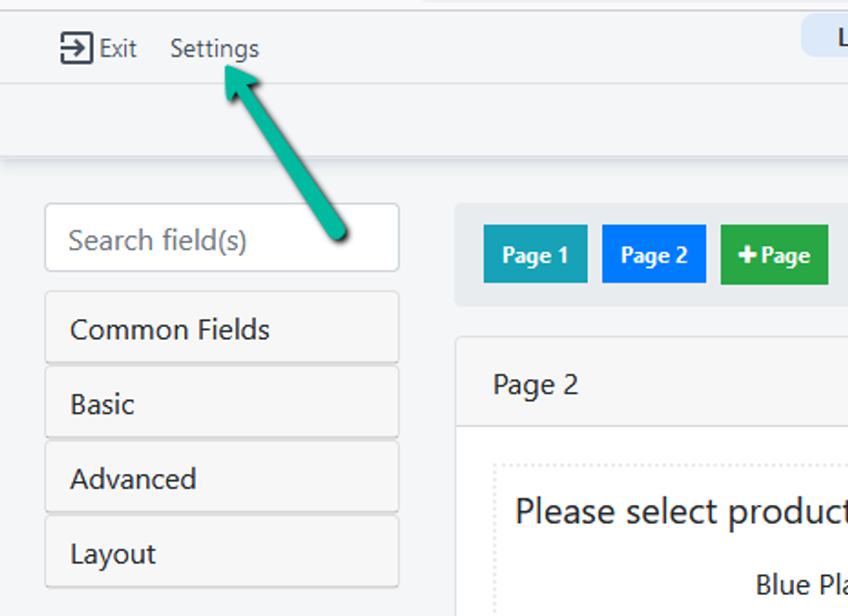Switch to the blue Page 2 tab
This screenshot has width=848, height=616.
pyautogui.click(x=654, y=255)
